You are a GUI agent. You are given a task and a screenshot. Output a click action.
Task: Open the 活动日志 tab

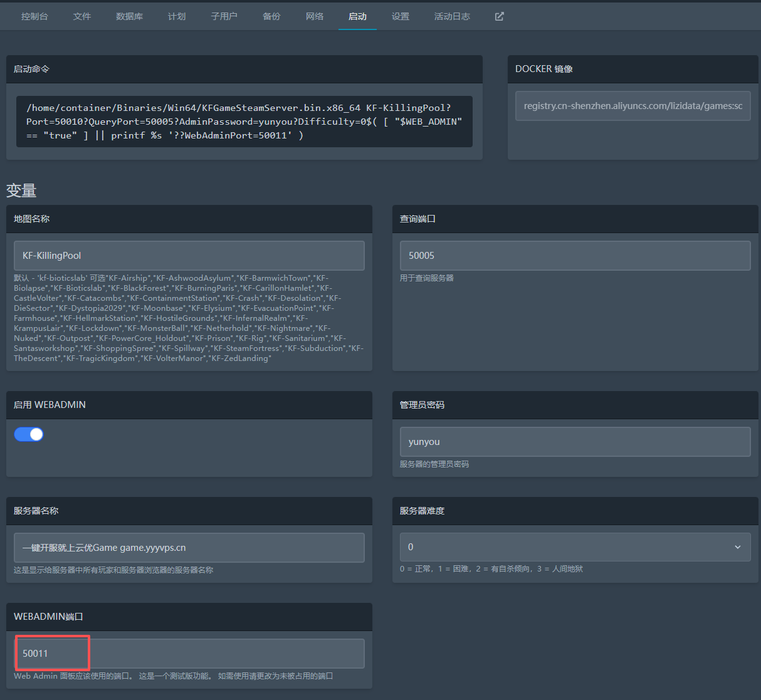pos(452,16)
